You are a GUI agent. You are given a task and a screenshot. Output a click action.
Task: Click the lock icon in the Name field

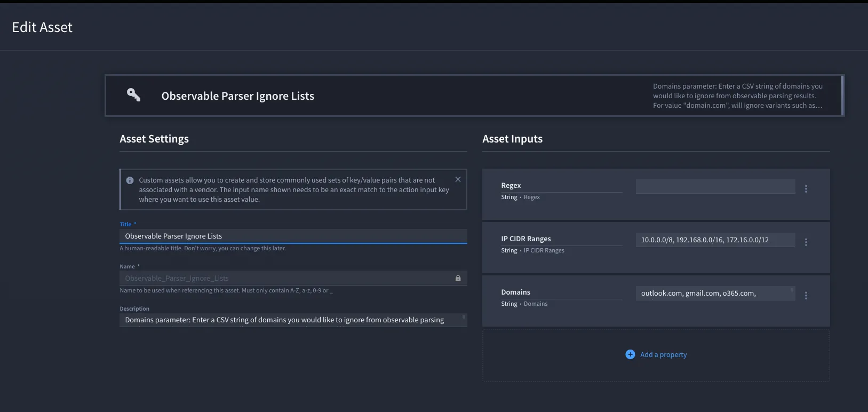(458, 278)
